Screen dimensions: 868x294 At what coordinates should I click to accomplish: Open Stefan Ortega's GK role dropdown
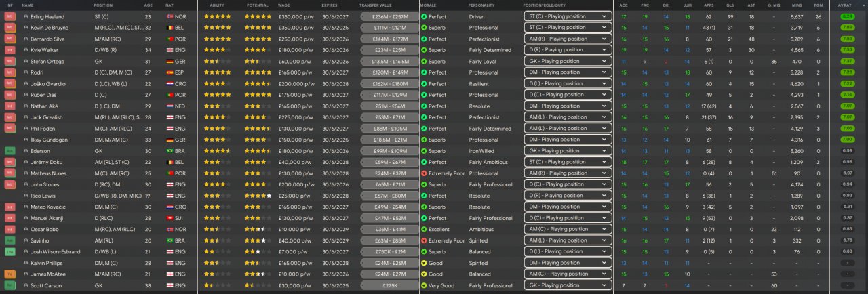pyautogui.click(x=568, y=61)
